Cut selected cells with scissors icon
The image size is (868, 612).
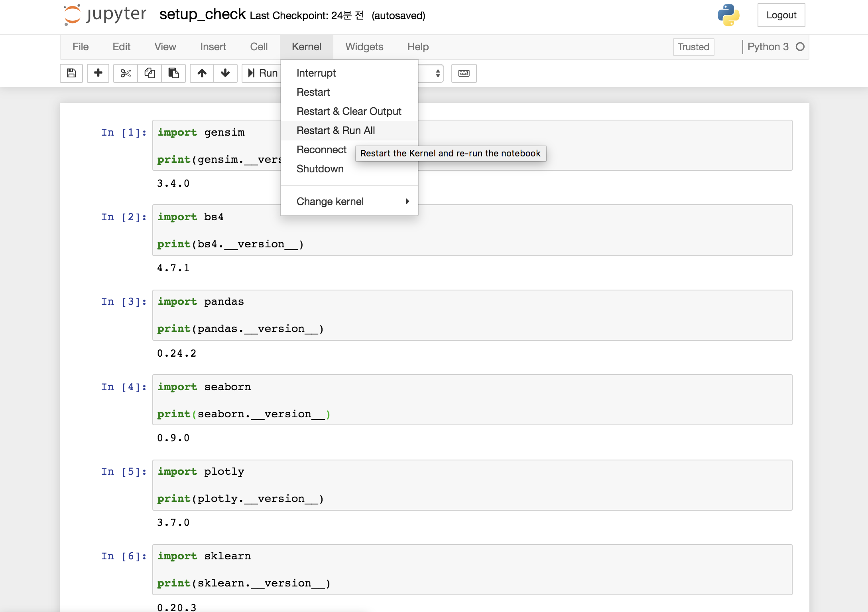point(126,73)
